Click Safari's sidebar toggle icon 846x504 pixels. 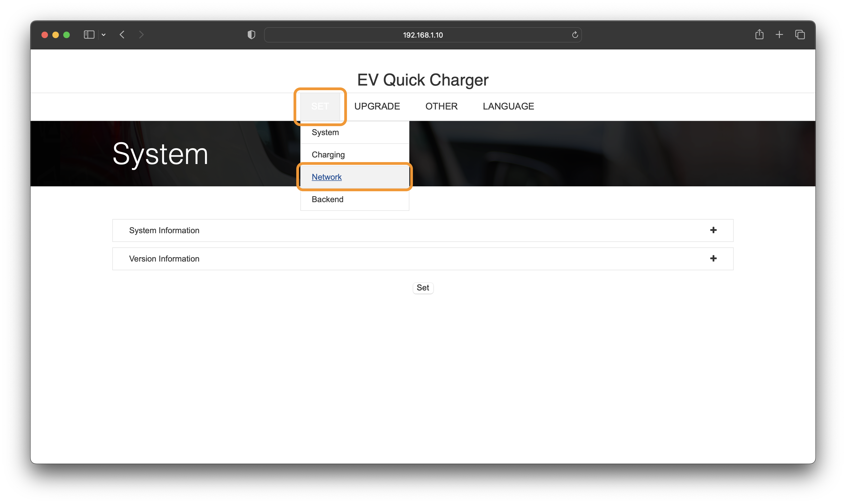[89, 35]
